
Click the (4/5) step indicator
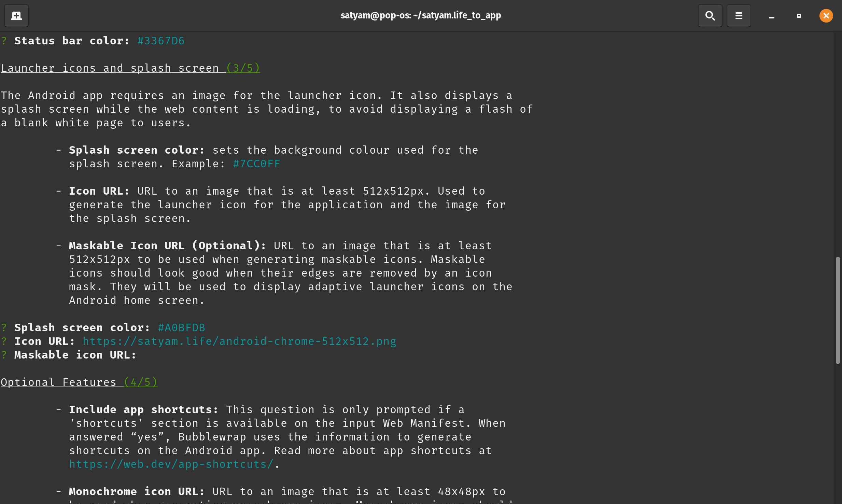(x=140, y=382)
